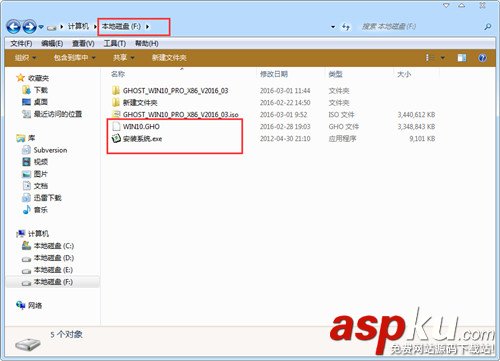Viewport: 500px width, 361px height.
Task: Click the 迅雷下载 library icon
Action: [x=26, y=198]
